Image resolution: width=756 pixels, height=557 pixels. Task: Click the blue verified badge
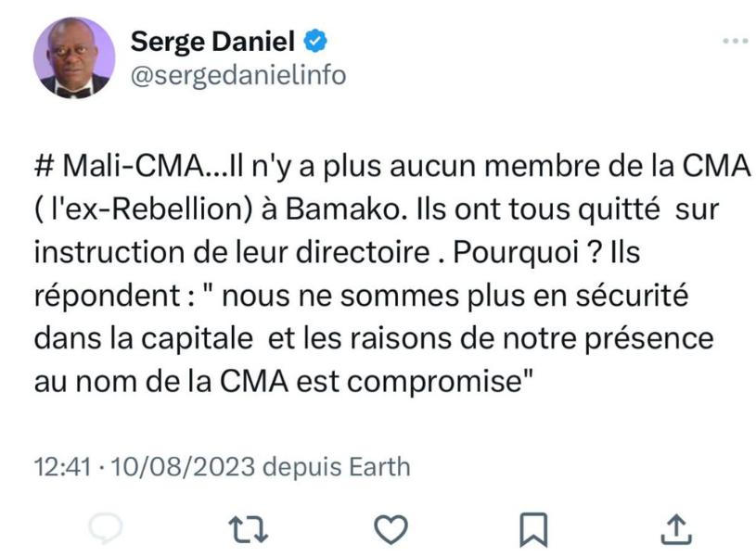tap(315, 41)
